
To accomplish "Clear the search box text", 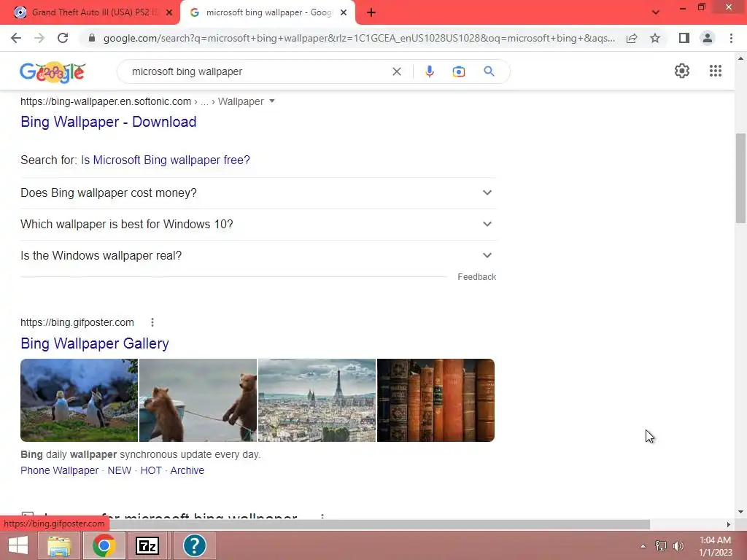I will 396,71.
